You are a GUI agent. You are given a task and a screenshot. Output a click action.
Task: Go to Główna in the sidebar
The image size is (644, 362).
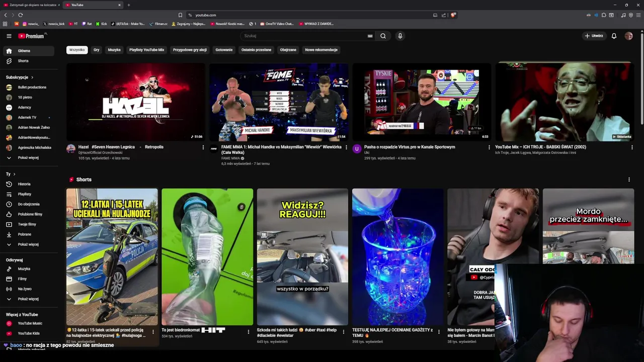click(x=29, y=51)
